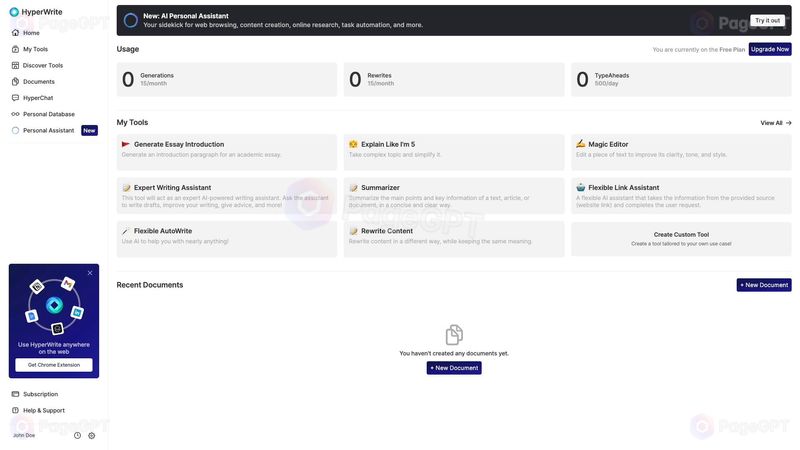Click the empty documents placeholder icon
Screen dimensions: 800x450
point(454,335)
